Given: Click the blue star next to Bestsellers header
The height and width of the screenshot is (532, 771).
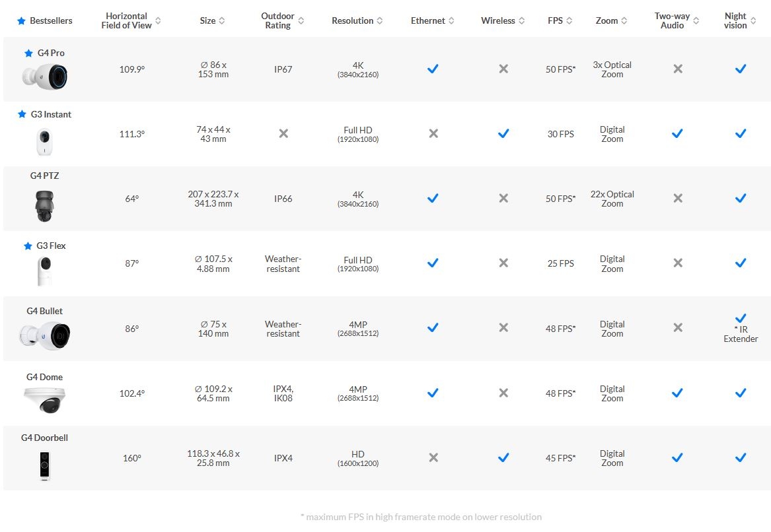Looking at the screenshot, I should point(21,20).
